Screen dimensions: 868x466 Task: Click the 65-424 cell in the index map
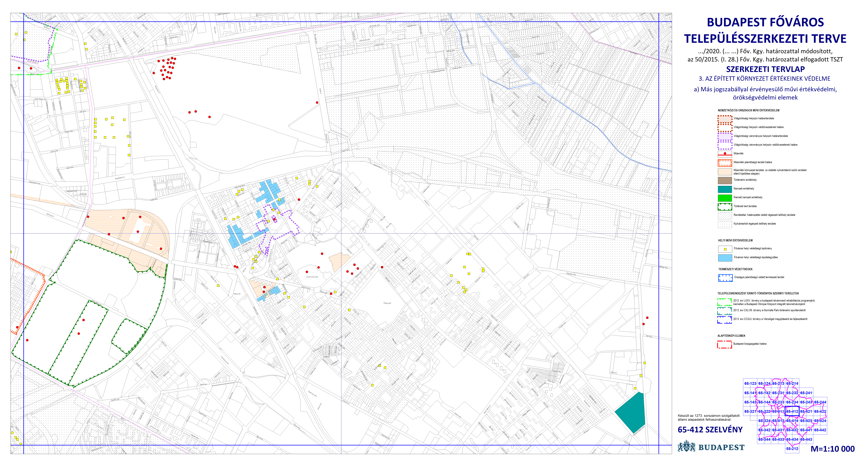820,421
